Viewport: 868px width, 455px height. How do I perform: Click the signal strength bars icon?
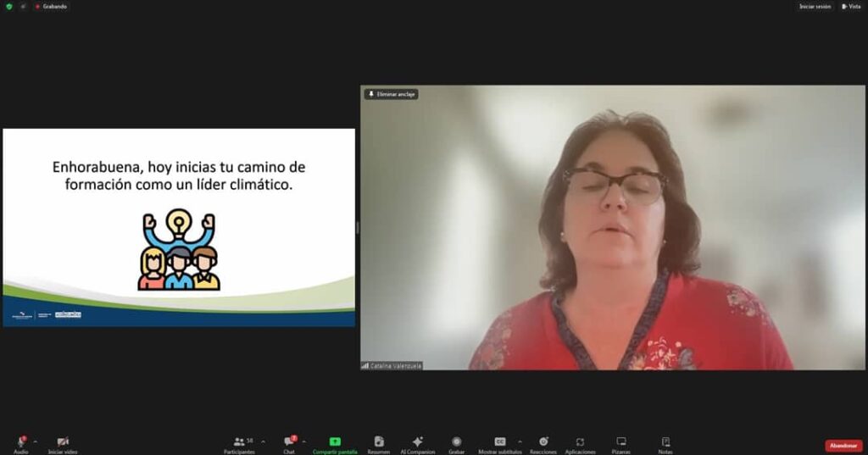364,366
